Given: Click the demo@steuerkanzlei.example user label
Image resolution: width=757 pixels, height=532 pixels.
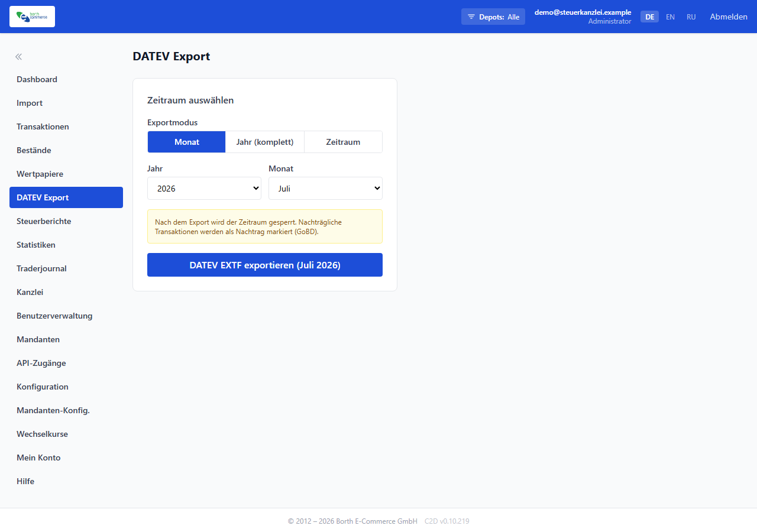Looking at the screenshot, I should [x=583, y=12].
